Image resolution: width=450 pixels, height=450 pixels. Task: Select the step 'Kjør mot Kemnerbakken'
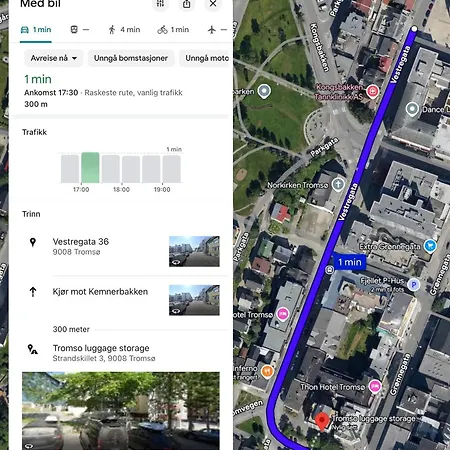coord(100,292)
